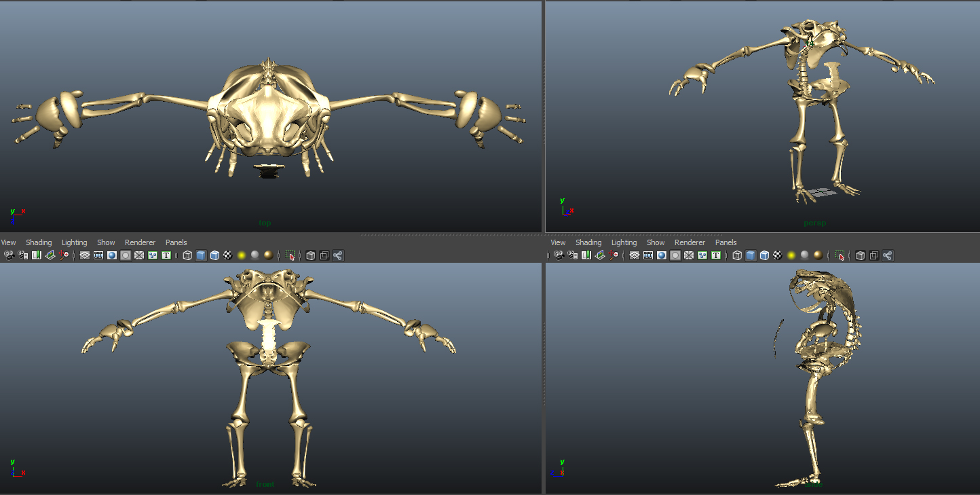Viewport: 980px width, 495px height.
Task: Open the Show menu of the side panel
Action: pyautogui.click(x=656, y=242)
